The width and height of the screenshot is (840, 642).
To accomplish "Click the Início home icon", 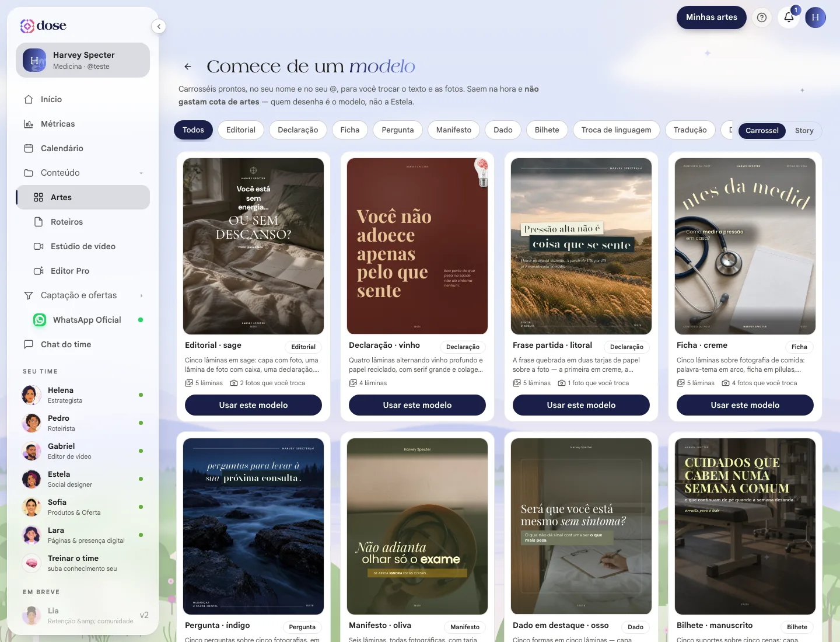I will [x=29, y=99].
